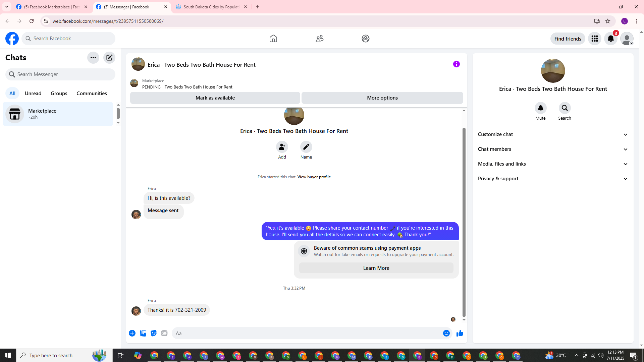The height and width of the screenshot is (362, 644).
Task: Select the Unread chats filter
Action: point(33,94)
